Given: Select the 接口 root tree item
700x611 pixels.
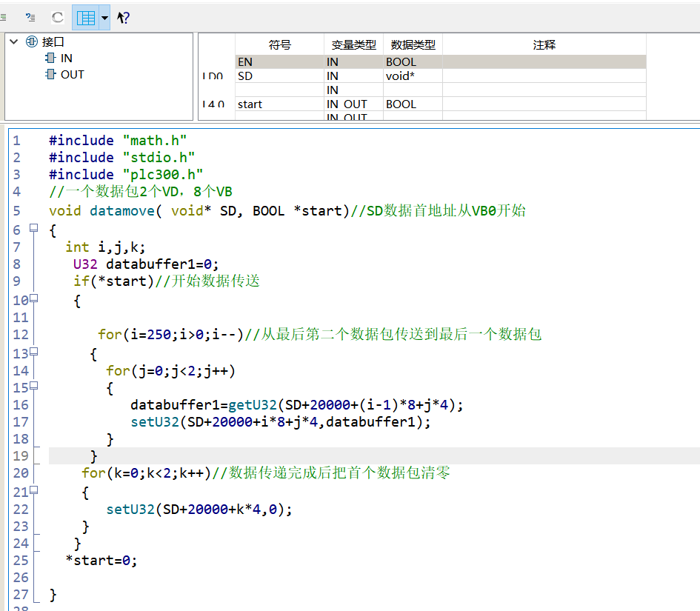Looking at the screenshot, I should [x=53, y=42].
